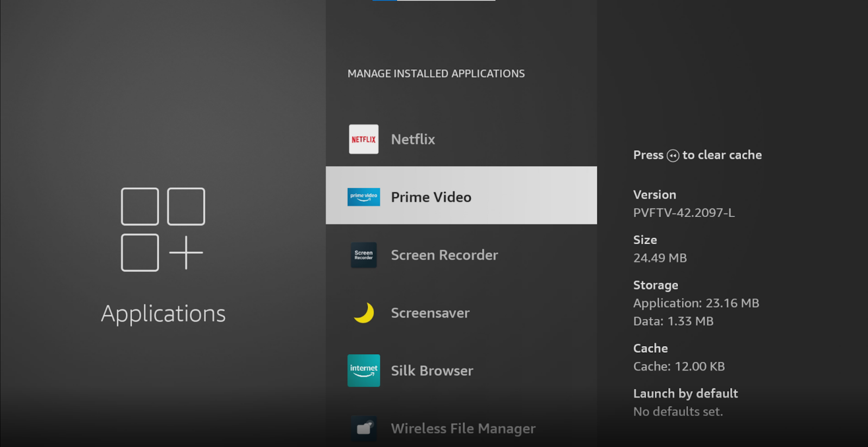868x447 pixels.
Task: Click the Application: 23.16 MB storage line
Action: coord(696,303)
